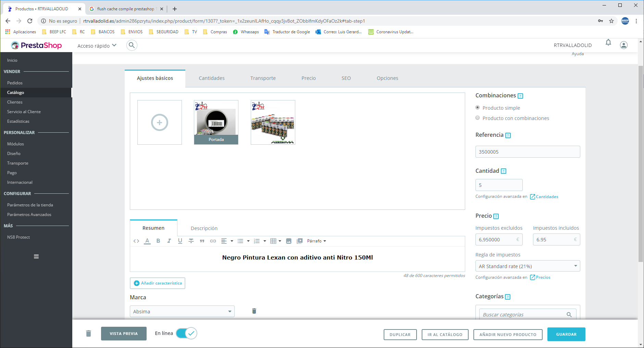644x348 pixels.
Task: Select Producto con combinaciones option
Action: coord(478,118)
